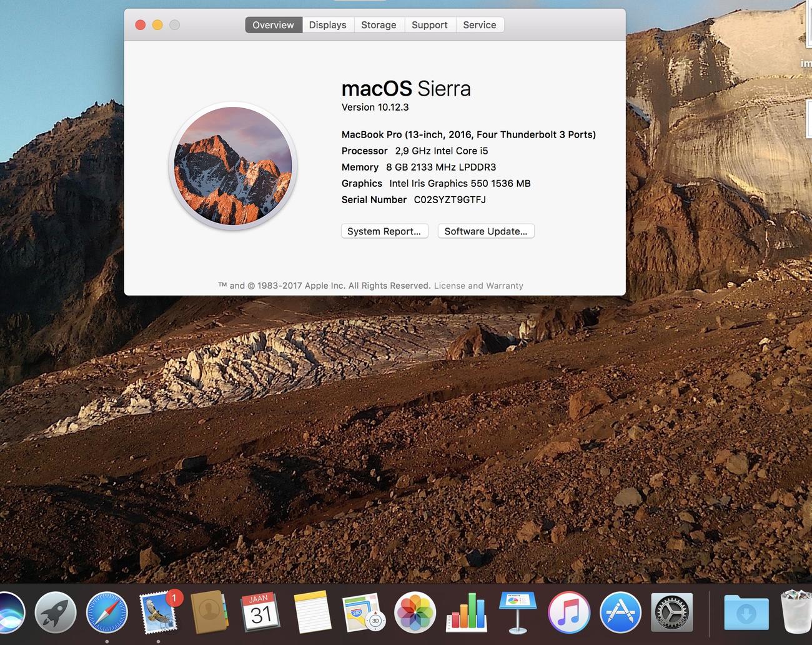Launch Launchpad rocket icon in Dock
Screen dimensions: 812x645
click(56, 612)
